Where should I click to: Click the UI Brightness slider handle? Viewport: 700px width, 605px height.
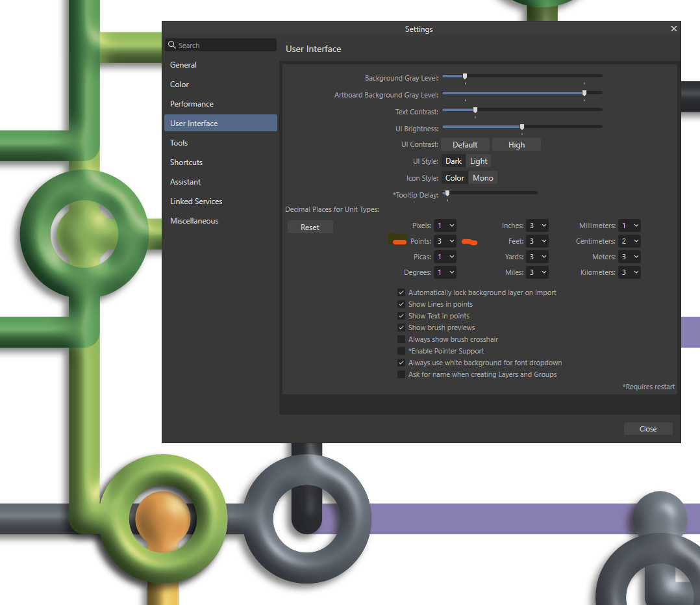coord(522,127)
